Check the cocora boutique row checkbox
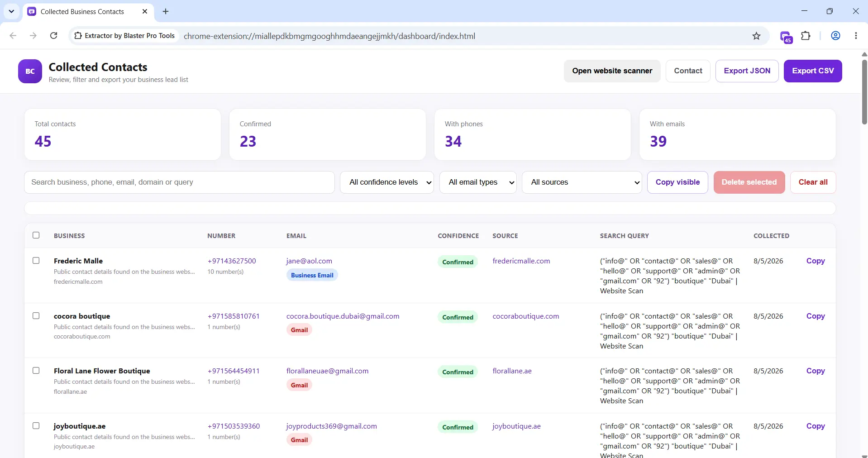The width and height of the screenshot is (868, 458). click(36, 316)
